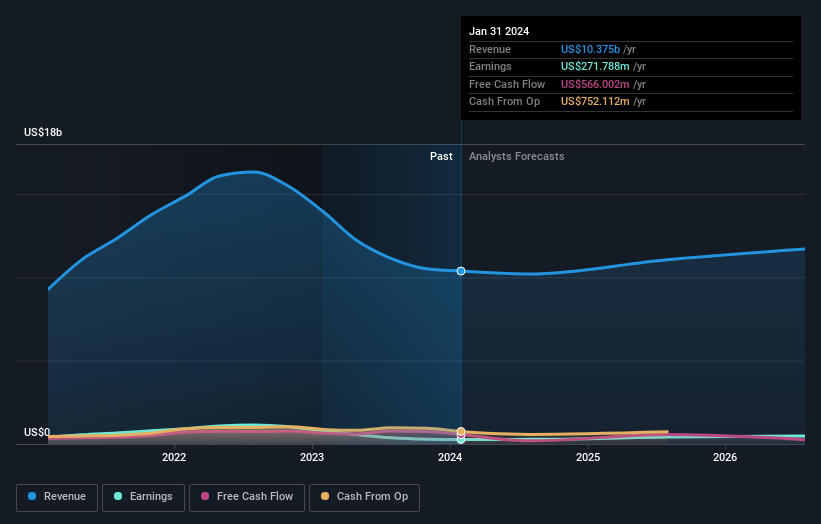Click the Revenue row label in tooltip
821x524 pixels.
click(490, 49)
